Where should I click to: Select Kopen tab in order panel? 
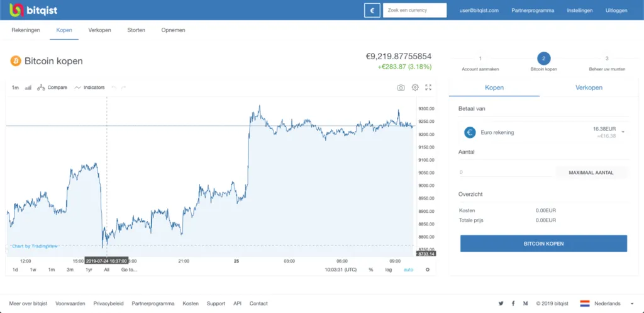tap(494, 88)
